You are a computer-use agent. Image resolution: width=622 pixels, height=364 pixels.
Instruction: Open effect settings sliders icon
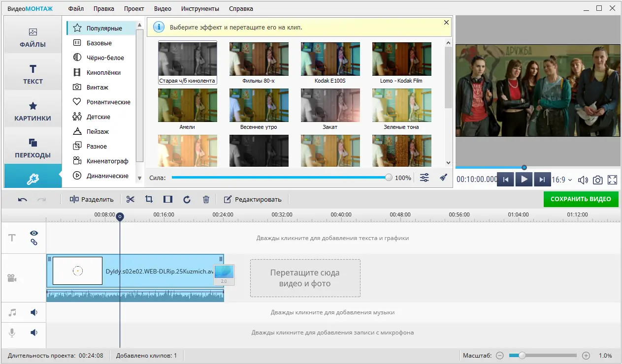424,178
